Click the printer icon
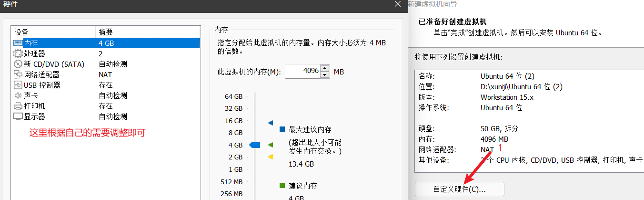 pos(18,106)
